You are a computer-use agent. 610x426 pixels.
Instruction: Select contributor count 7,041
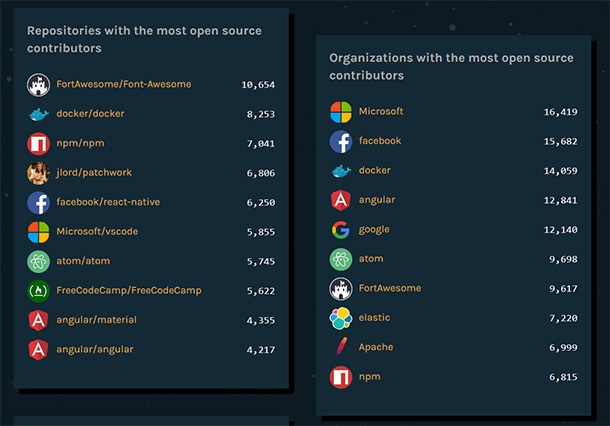pyautogui.click(x=261, y=144)
